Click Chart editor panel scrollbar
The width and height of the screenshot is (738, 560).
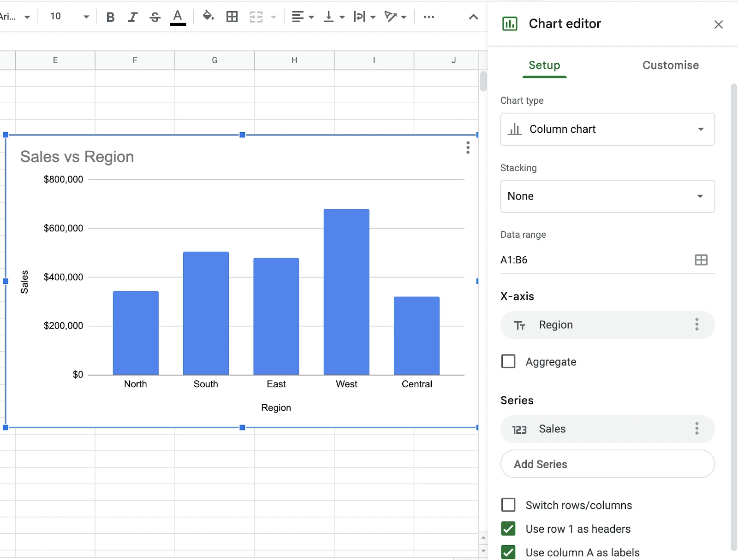[734, 317]
